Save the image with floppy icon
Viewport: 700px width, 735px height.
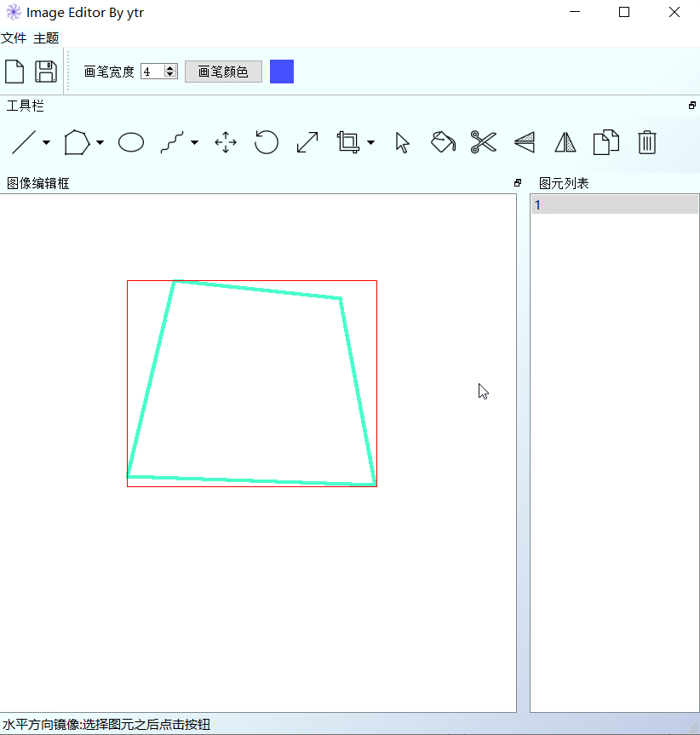(x=46, y=72)
